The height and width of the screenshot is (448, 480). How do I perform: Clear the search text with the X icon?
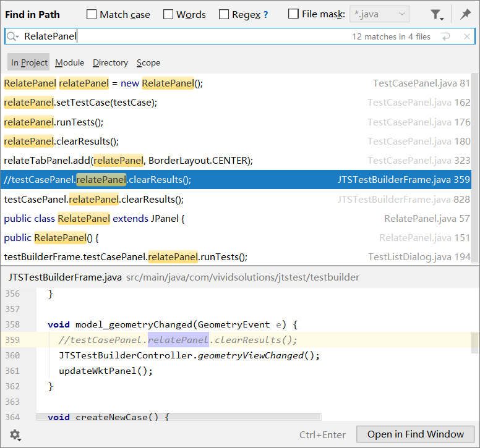(467, 37)
